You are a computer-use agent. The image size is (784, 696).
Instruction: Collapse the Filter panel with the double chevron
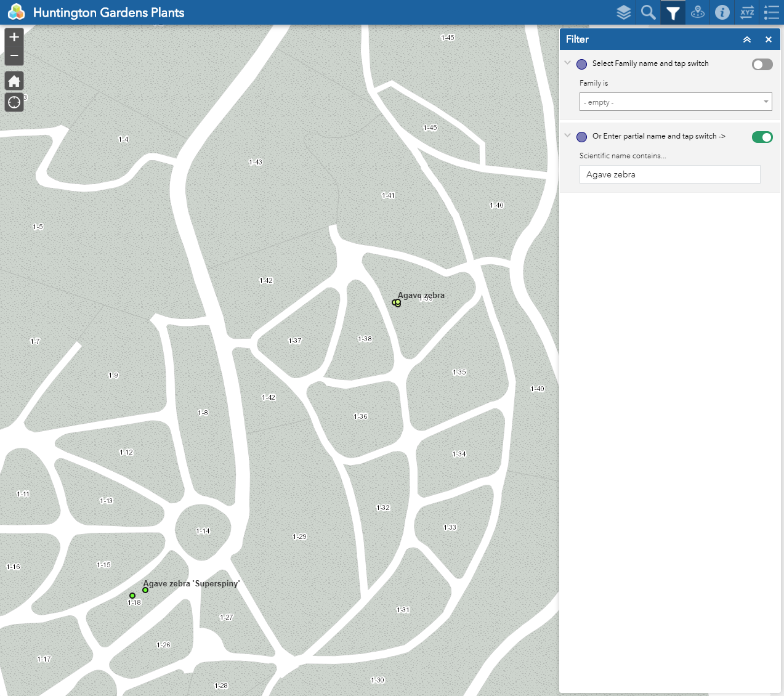tap(746, 39)
